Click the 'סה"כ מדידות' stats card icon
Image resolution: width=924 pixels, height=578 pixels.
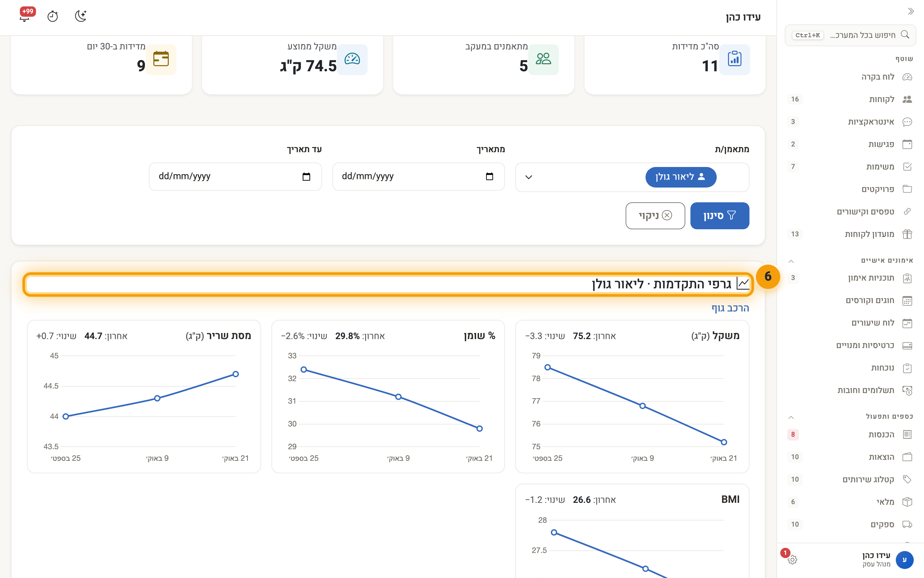(734, 59)
